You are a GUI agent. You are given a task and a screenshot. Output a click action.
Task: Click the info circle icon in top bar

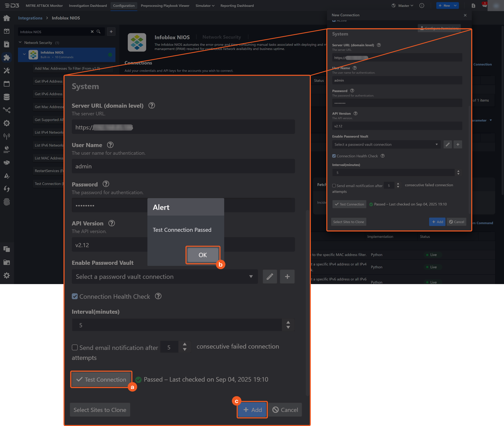(422, 6)
